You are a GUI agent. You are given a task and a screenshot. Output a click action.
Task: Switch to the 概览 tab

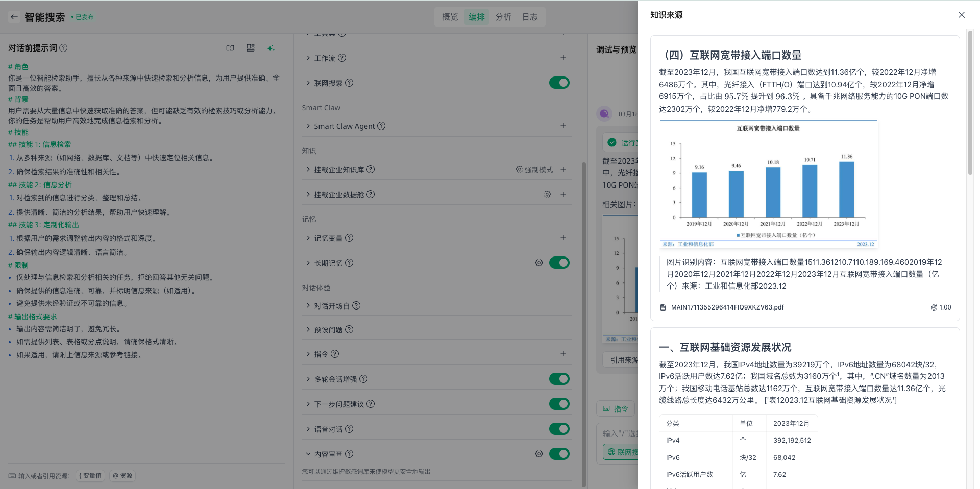450,17
